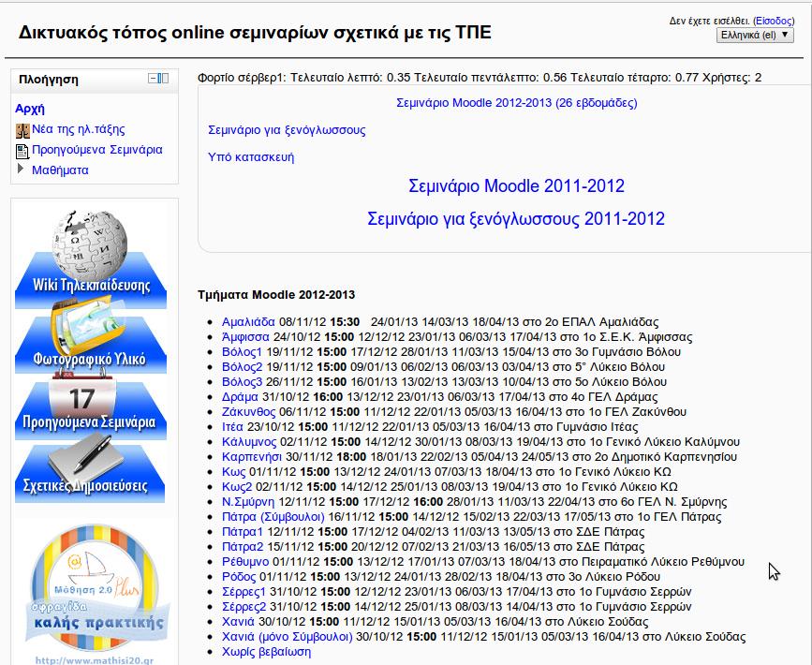Go to Αρχή in the navigation block
Image resolution: width=812 pixels, height=665 pixels.
click(x=30, y=109)
